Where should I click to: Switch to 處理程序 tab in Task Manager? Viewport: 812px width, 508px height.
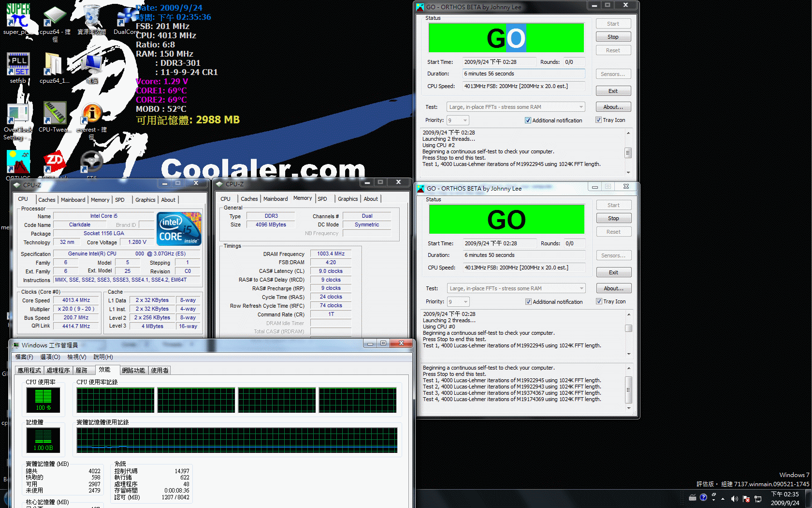tap(58, 370)
